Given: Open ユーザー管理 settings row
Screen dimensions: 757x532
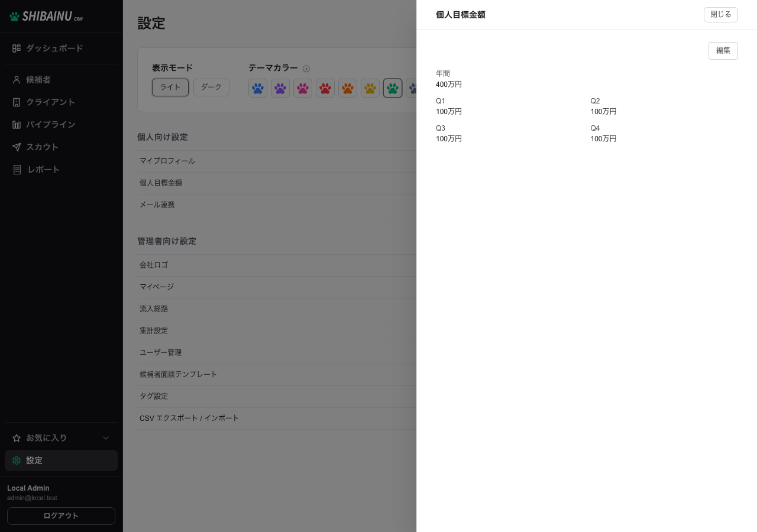Looking at the screenshot, I should [x=277, y=353].
